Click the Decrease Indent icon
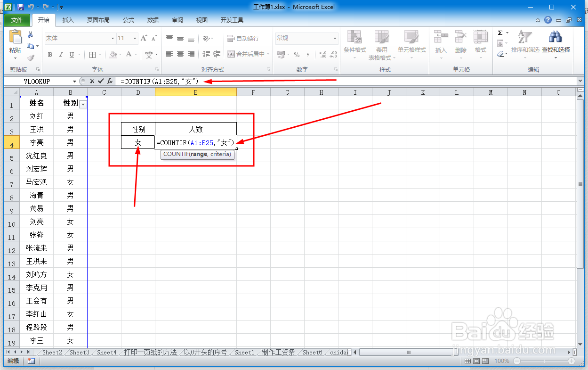588x370 pixels. click(x=206, y=54)
